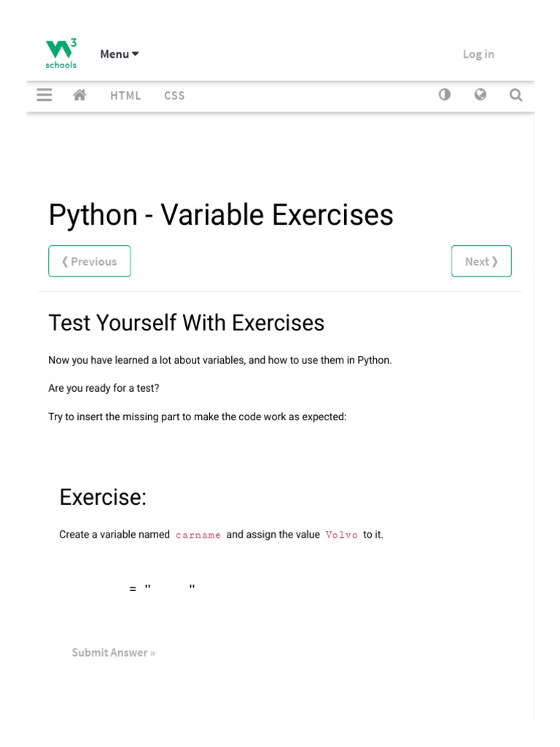Click the Exercise: heading

coord(103,497)
